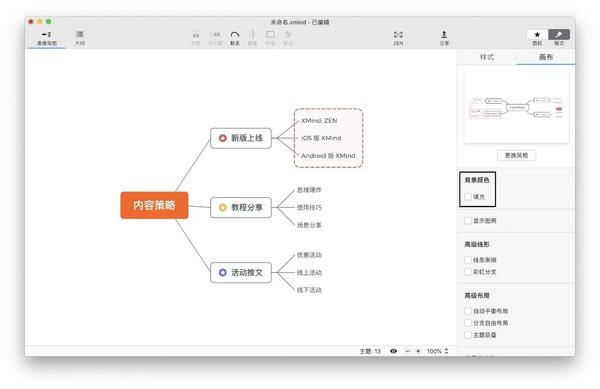The height and width of the screenshot is (389, 600).
Task: Select the 线下活动 subtopic
Action: [309, 290]
